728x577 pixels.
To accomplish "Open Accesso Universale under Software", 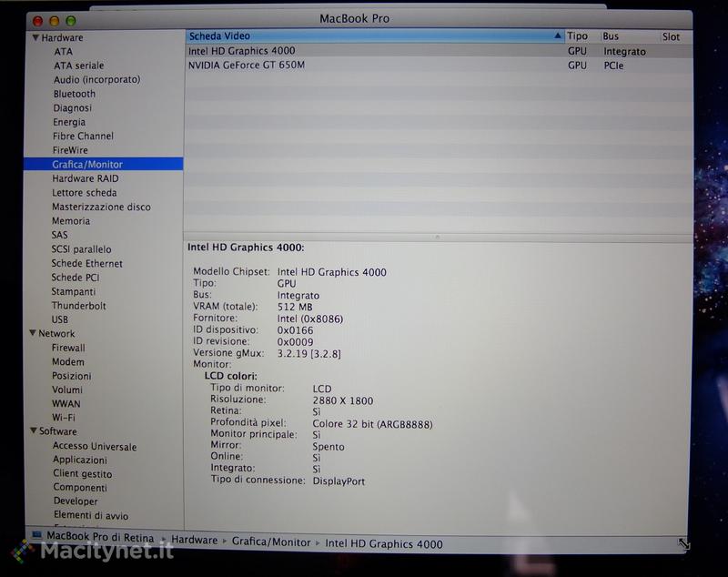I will (95, 446).
